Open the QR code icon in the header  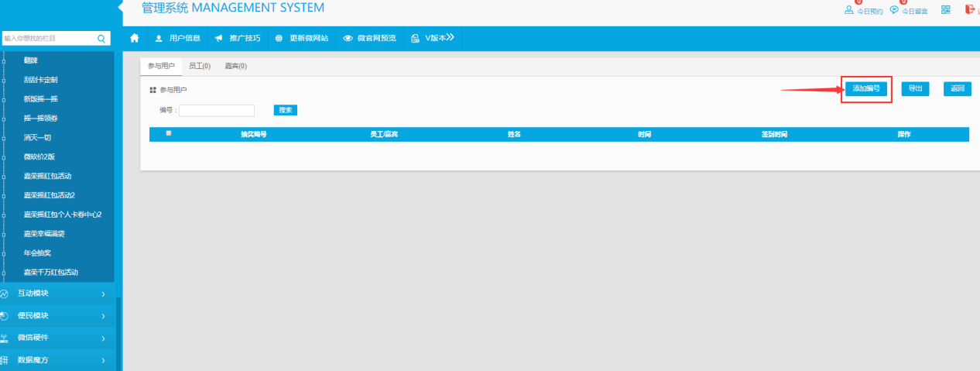point(945,10)
